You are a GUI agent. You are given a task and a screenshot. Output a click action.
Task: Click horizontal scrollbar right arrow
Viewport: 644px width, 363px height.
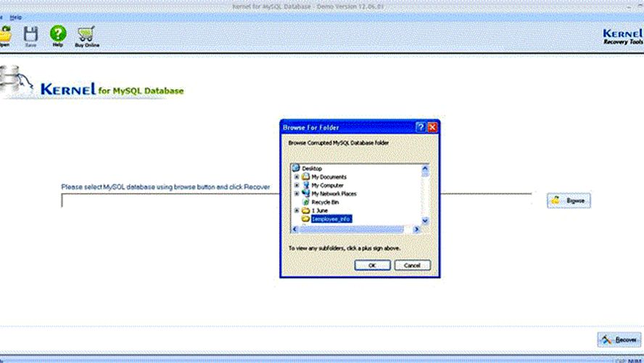pyautogui.click(x=416, y=229)
